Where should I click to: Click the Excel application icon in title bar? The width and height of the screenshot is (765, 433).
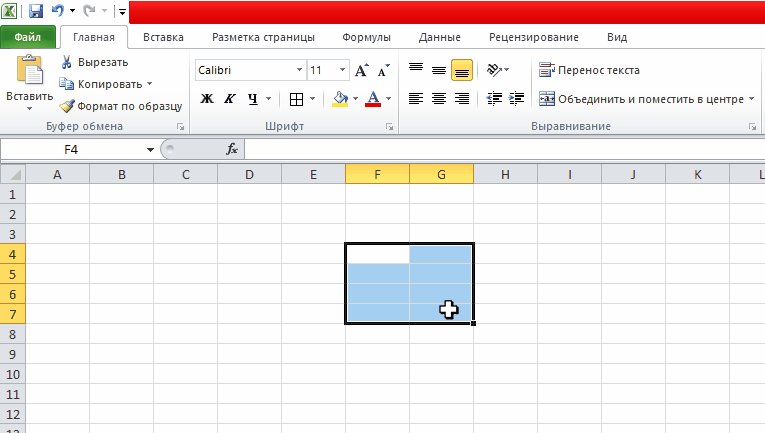click(9, 11)
